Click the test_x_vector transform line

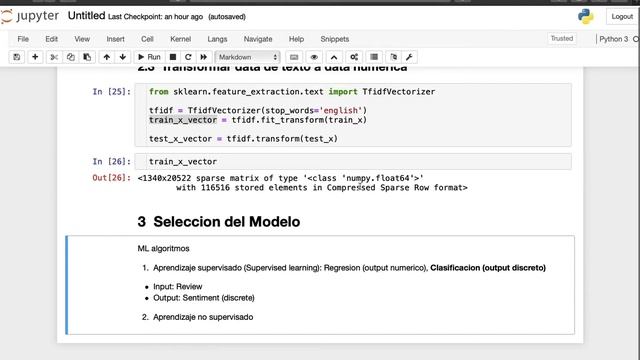pos(243,139)
